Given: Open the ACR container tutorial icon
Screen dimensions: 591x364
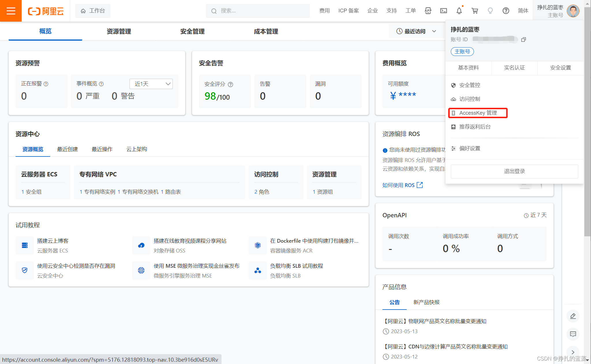Looking at the screenshot, I should click(258, 245).
